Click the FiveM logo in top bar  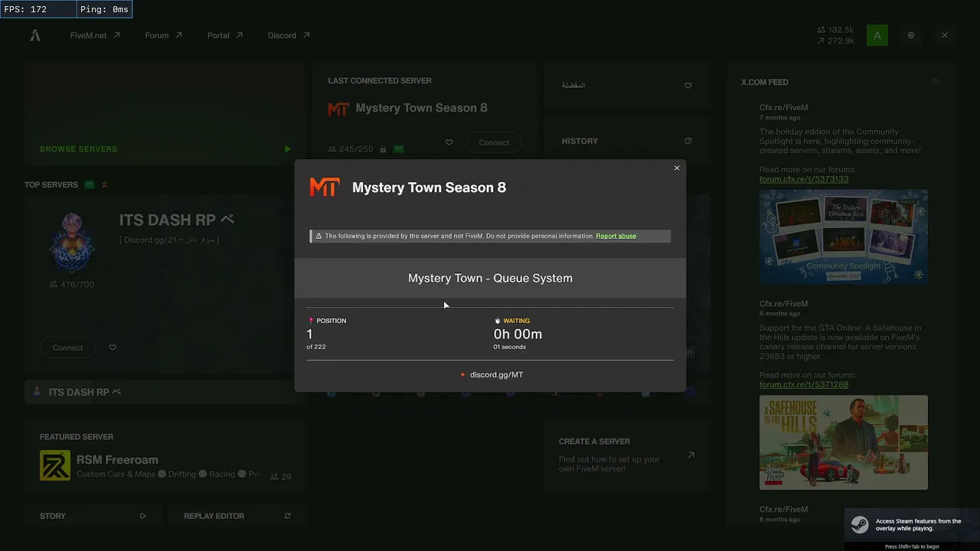tap(35, 35)
